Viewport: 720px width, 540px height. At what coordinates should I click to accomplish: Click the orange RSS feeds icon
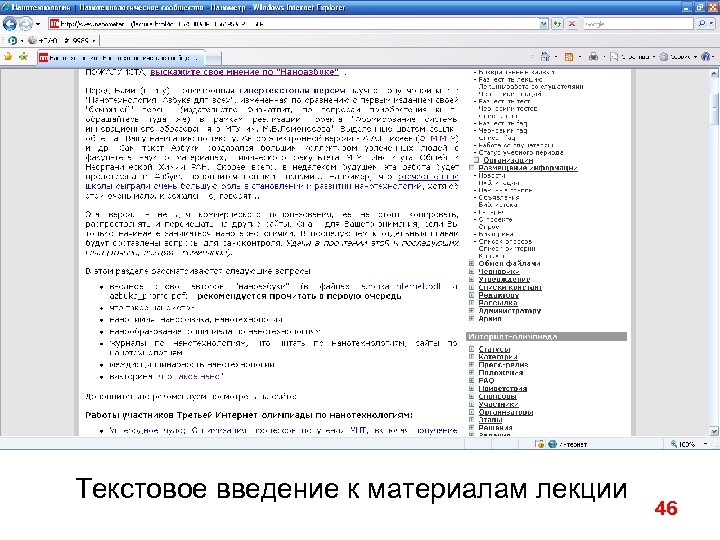[569, 57]
